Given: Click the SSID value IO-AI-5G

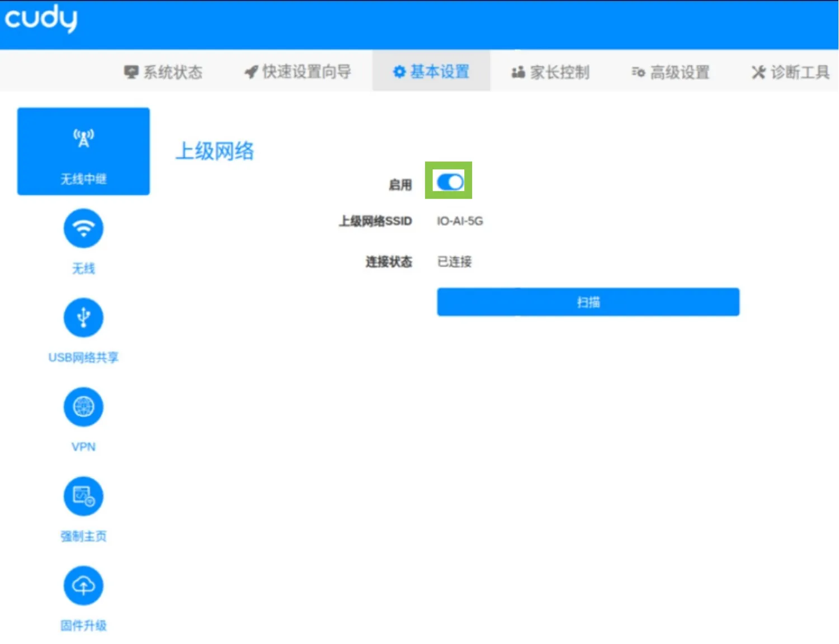Looking at the screenshot, I should pos(460,221).
